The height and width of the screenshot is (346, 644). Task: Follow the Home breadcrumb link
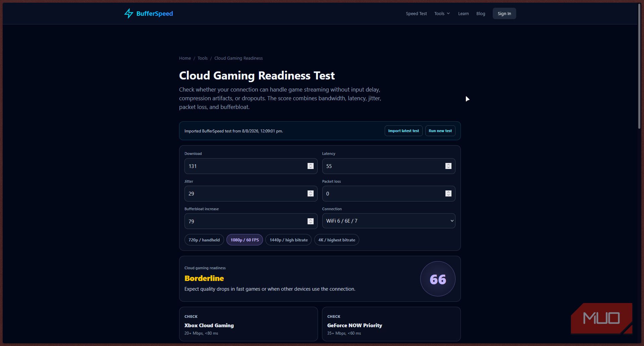185,58
